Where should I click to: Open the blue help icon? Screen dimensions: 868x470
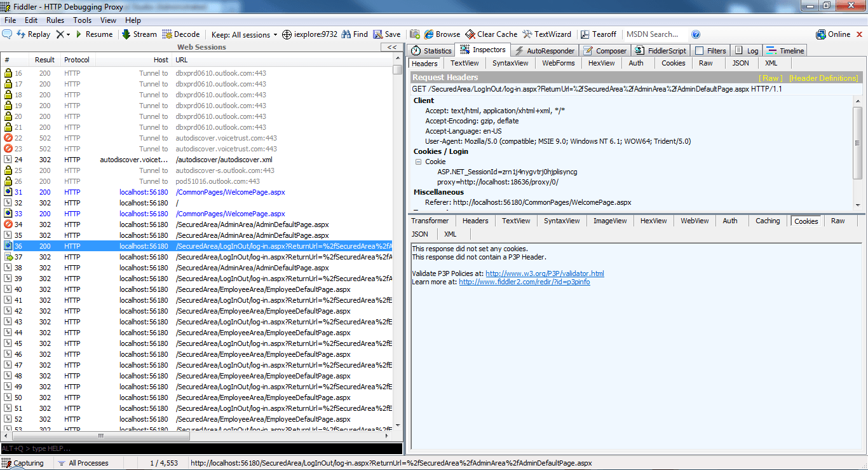[x=696, y=34]
